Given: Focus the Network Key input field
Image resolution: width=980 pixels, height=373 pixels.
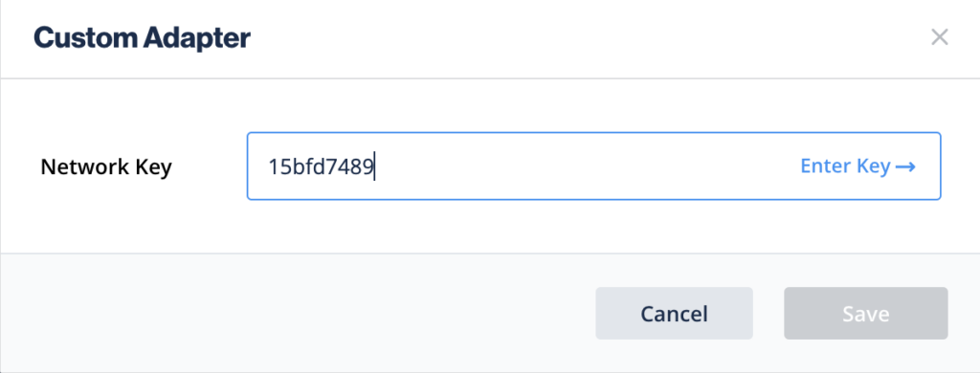Looking at the screenshot, I should point(593,166).
